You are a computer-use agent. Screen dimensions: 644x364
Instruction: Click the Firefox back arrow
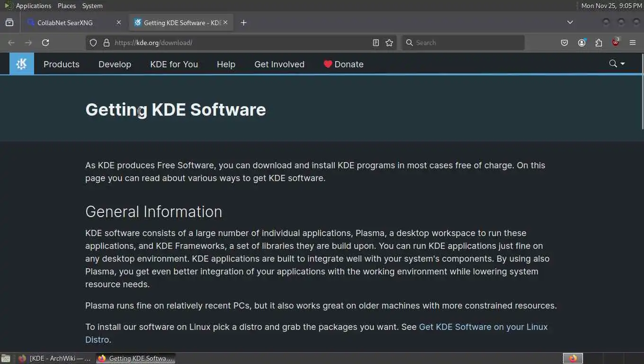point(11,43)
